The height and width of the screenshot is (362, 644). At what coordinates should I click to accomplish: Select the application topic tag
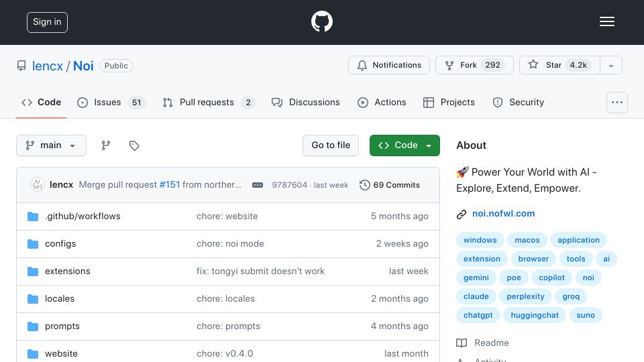578,240
